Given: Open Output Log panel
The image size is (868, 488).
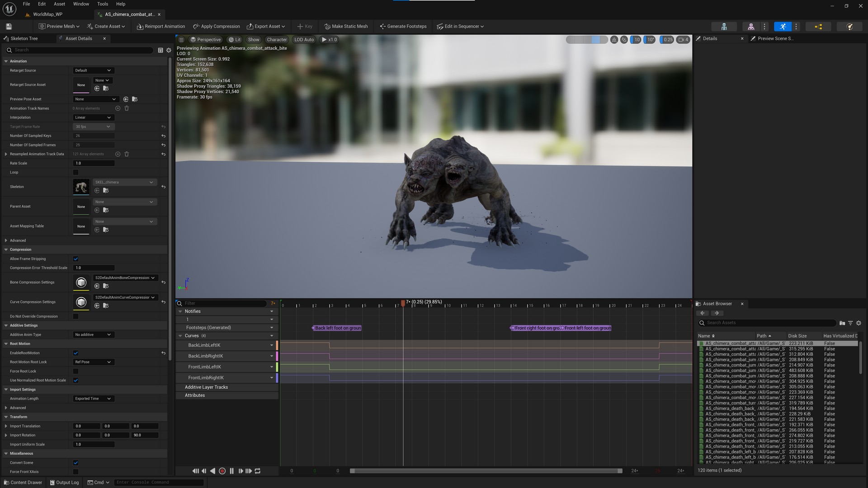Looking at the screenshot, I should pos(64,483).
